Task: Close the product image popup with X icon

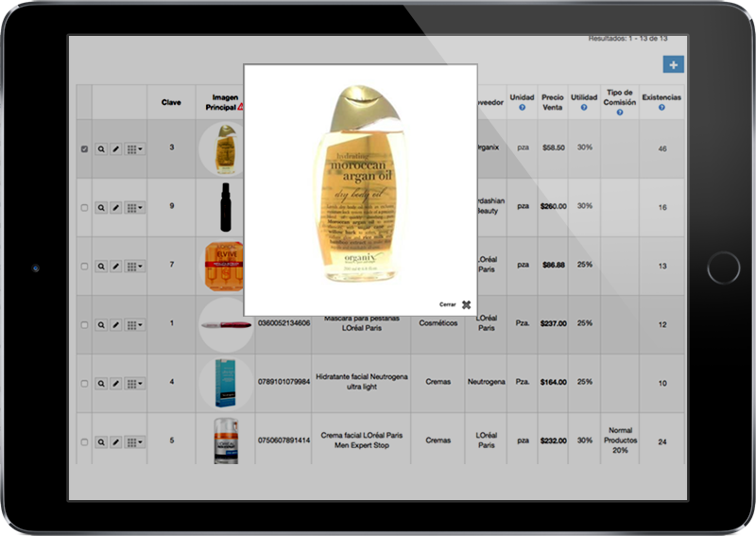Action: click(466, 305)
